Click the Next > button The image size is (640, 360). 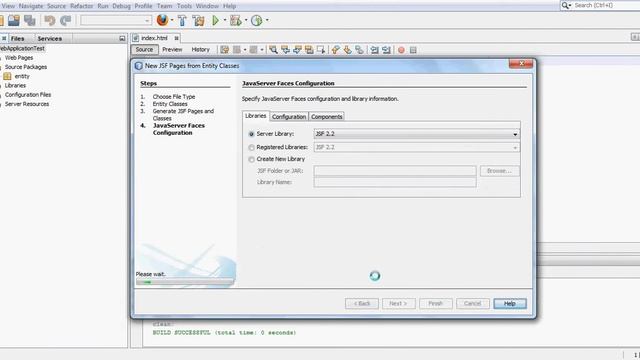click(x=398, y=304)
